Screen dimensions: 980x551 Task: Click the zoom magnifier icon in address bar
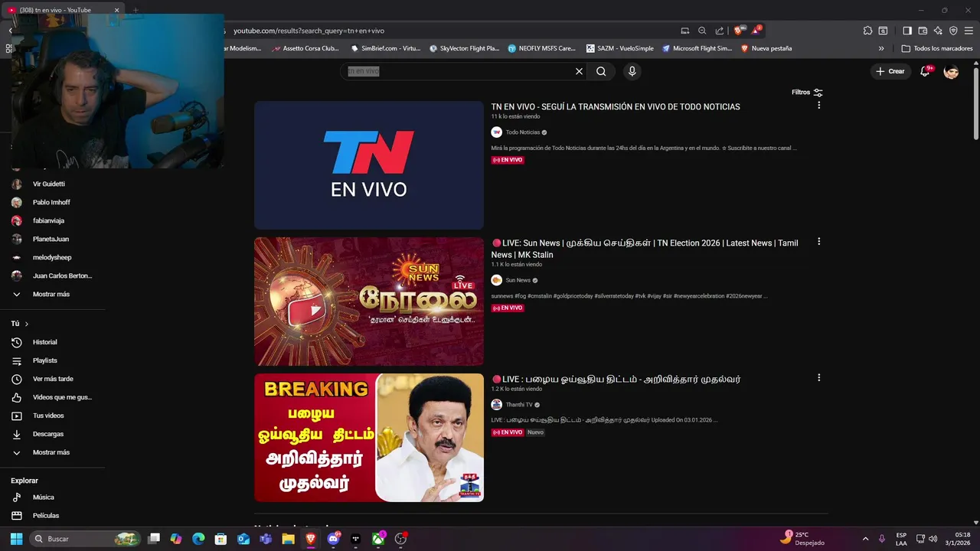[x=702, y=31]
